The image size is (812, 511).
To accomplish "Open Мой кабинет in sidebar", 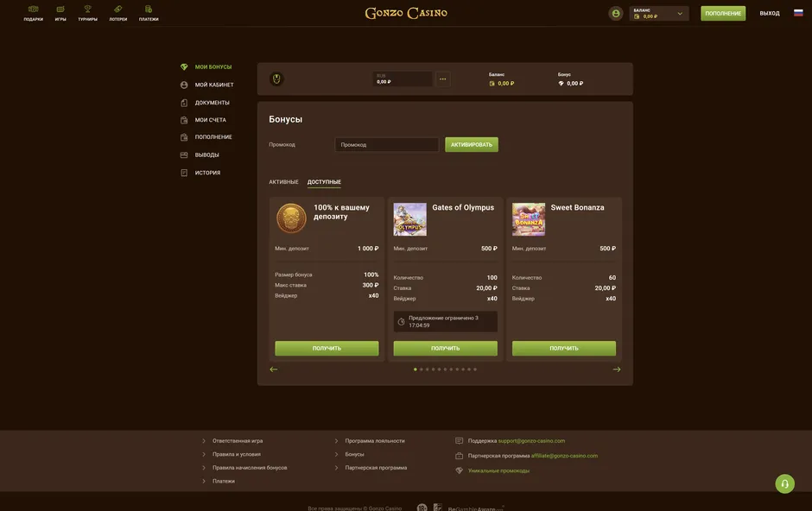I will [207, 85].
